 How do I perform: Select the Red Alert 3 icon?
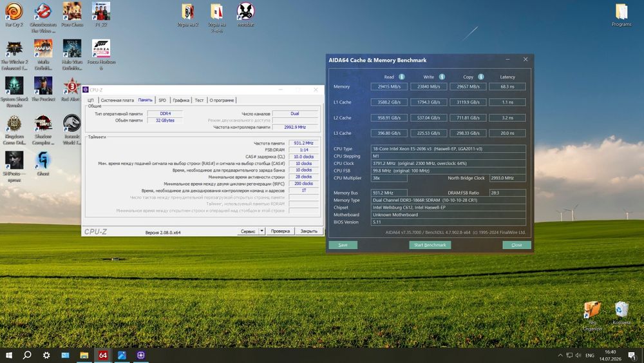point(72,89)
